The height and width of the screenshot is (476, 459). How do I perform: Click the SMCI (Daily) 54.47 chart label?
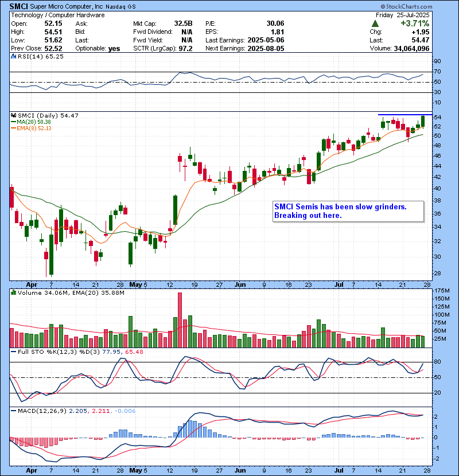(x=48, y=116)
